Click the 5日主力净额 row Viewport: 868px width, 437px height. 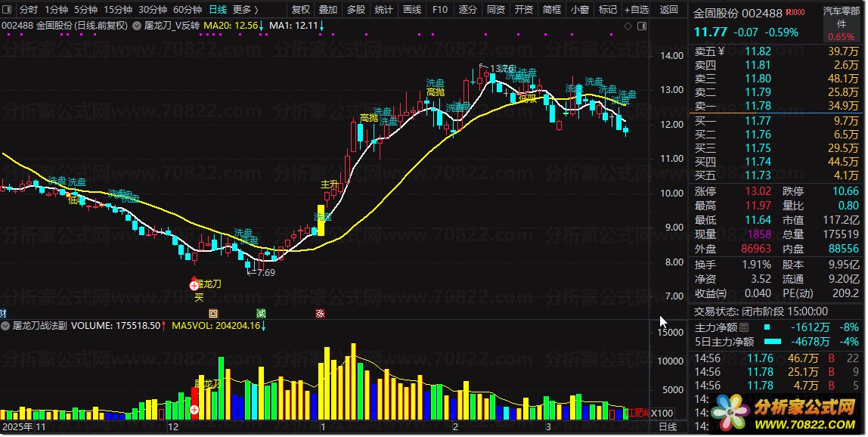click(776, 342)
